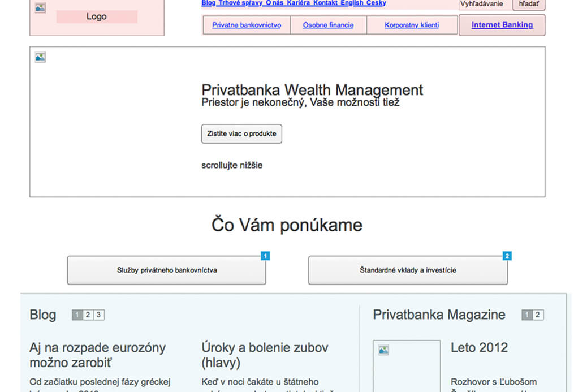Click the hľadať search button
574x392 pixels.
coord(529,4)
